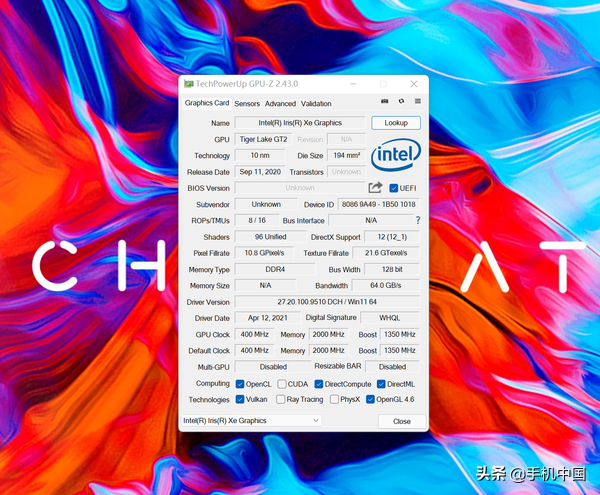
Task: Switch to the Graphics Card tab
Action: pyautogui.click(x=207, y=103)
